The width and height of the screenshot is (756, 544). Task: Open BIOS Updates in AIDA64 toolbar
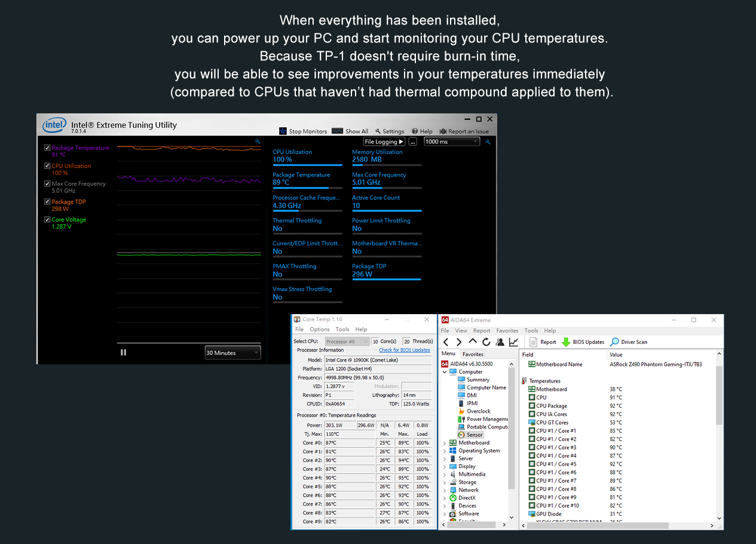click(583, 342)
